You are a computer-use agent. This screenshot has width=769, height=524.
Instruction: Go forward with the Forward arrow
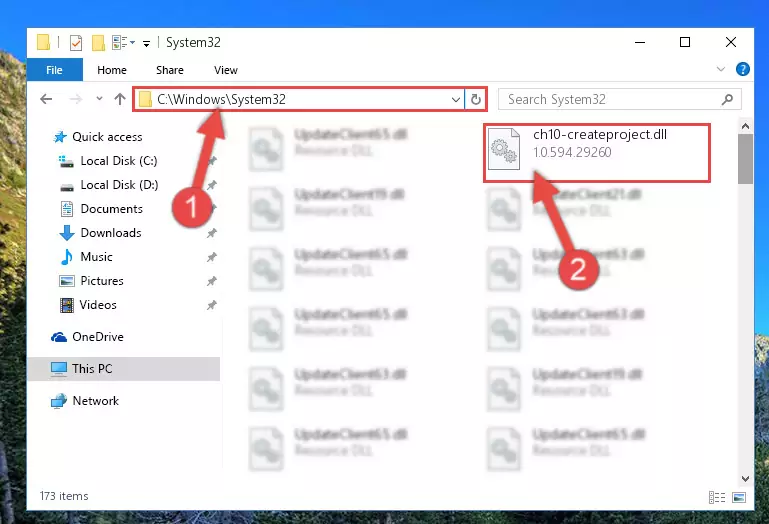[76, 100]
